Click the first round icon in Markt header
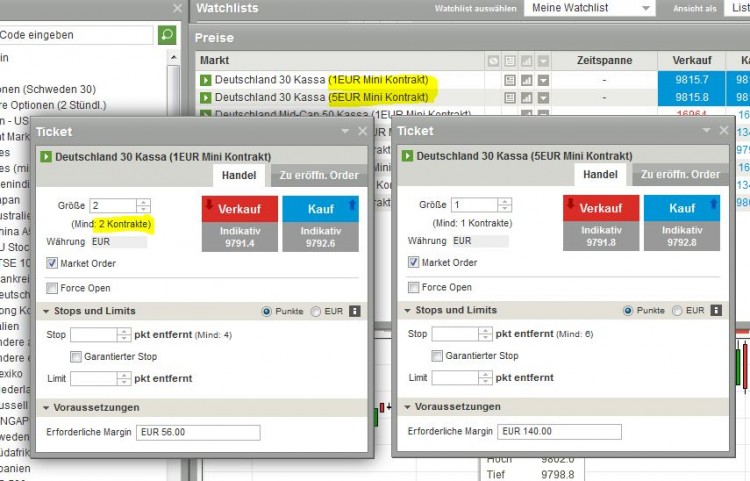 [x=493, y=61]
